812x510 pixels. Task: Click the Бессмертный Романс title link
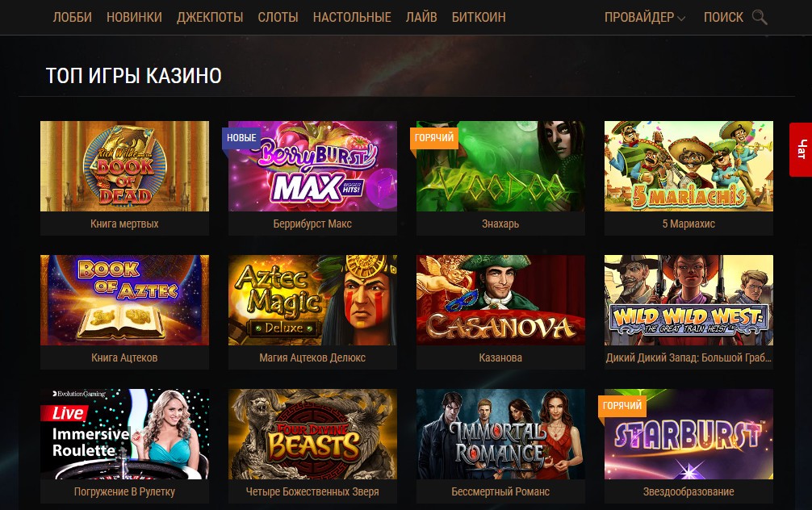click(x=500, y=491)
